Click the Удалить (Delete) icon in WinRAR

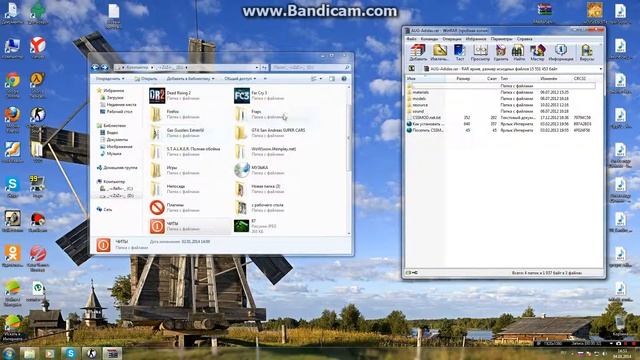tap(501, 53)
